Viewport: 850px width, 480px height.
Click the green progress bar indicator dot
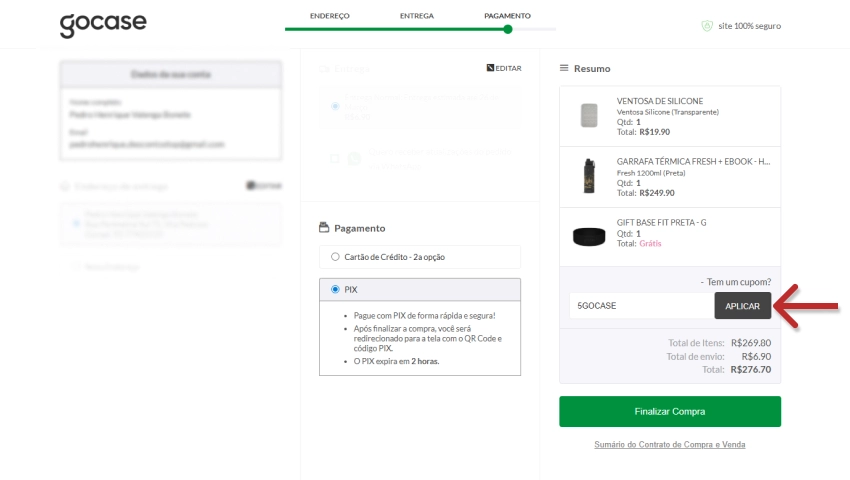pos(508,29)
